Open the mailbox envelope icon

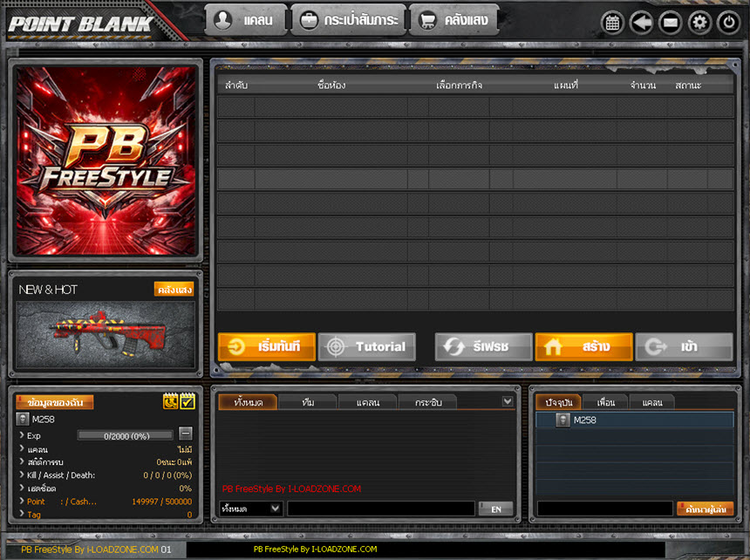(x=670, y=23)
